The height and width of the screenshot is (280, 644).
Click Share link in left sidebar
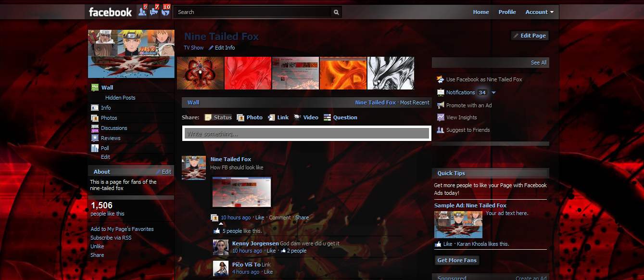[x=97, y=255]
